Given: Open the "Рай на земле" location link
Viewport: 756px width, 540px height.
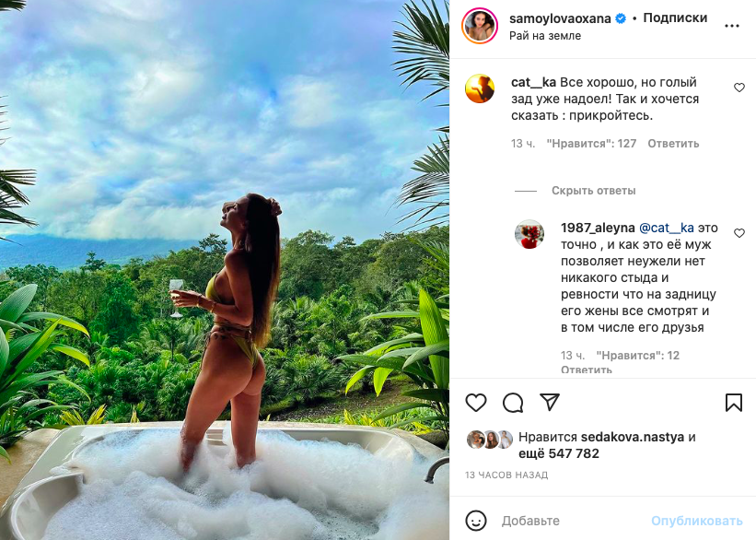Looking at the screenshot, I should point(545,36).
